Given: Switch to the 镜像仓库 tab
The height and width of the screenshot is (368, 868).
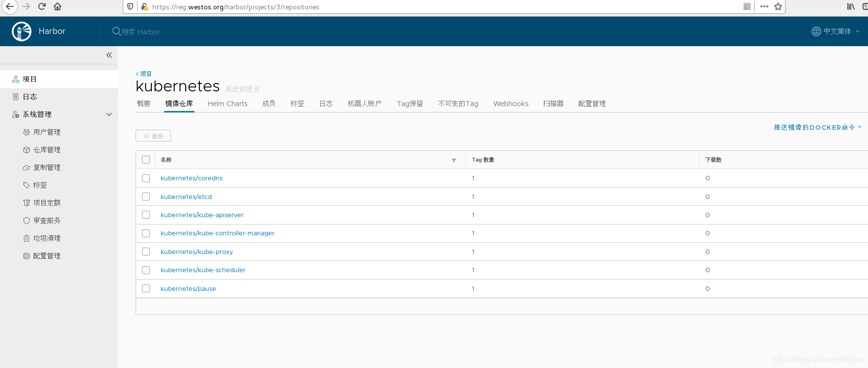Looking at the screenshot, I should coord(179,104).
